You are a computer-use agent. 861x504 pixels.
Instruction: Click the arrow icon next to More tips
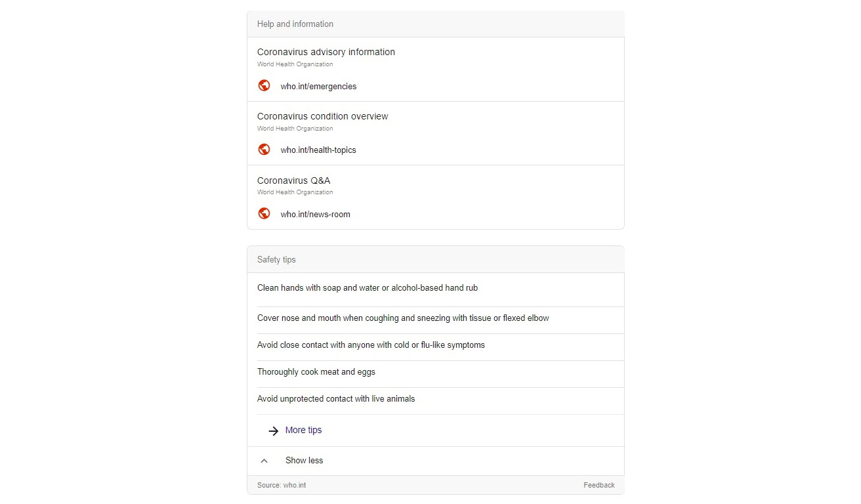click(273, 430)
